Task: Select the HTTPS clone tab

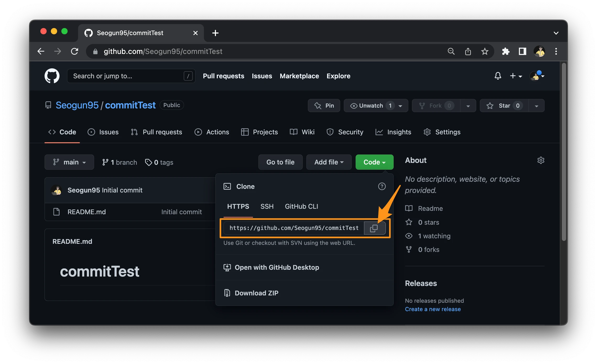Action: pos(238,206)
